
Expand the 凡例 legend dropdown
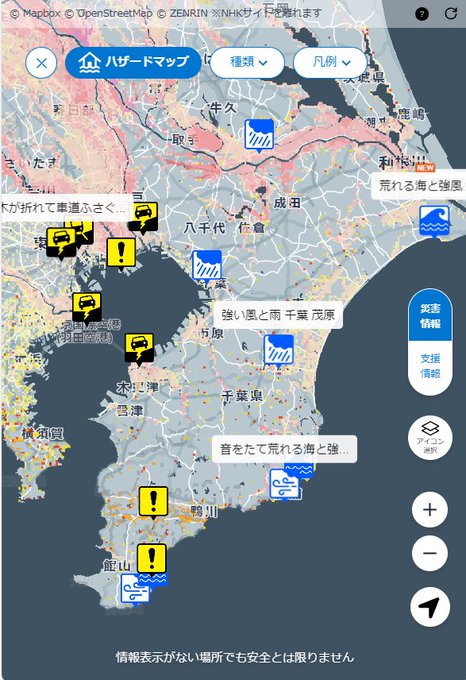[x=330, y=62]
